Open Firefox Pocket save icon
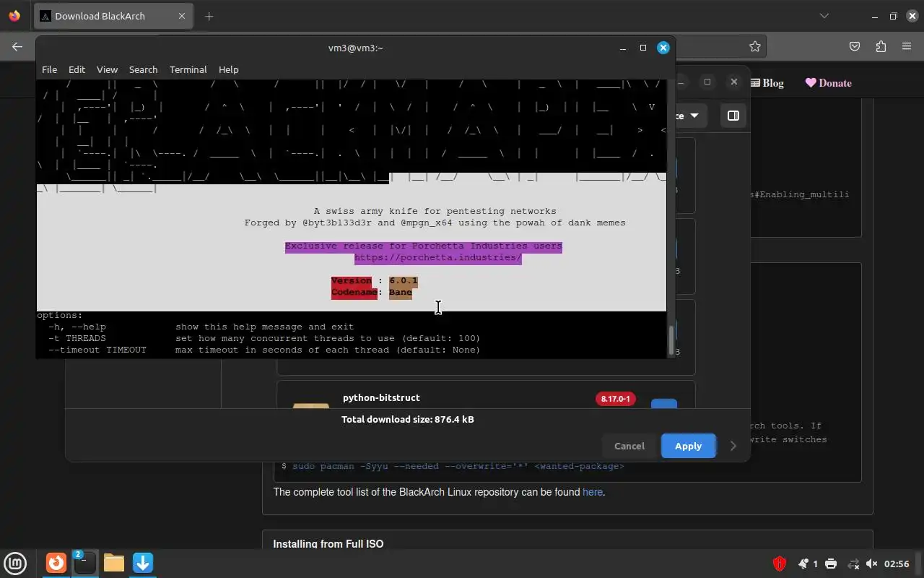Screen dimensions: 924x578 click(x=855, y=46)
